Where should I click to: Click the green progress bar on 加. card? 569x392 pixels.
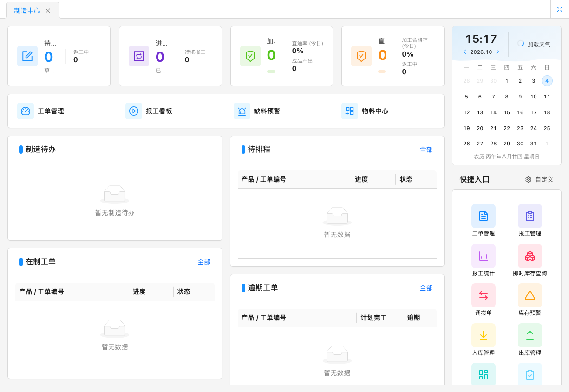tap(271, 72)
